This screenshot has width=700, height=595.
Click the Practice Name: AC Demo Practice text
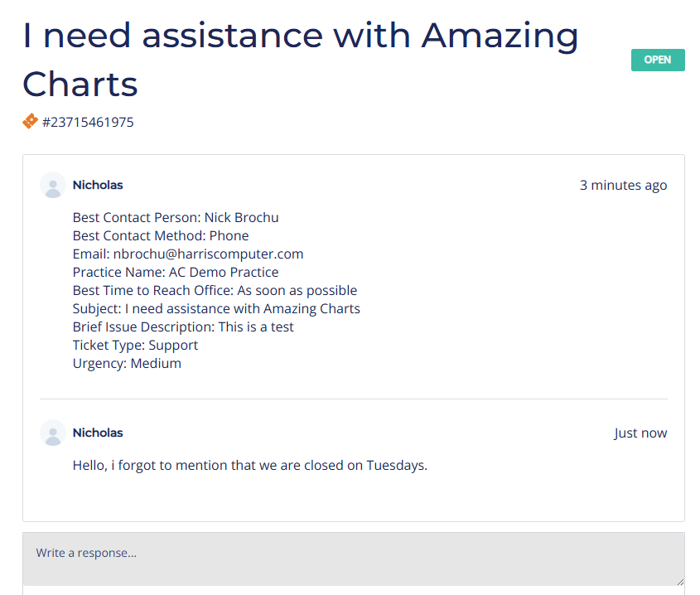175,272
